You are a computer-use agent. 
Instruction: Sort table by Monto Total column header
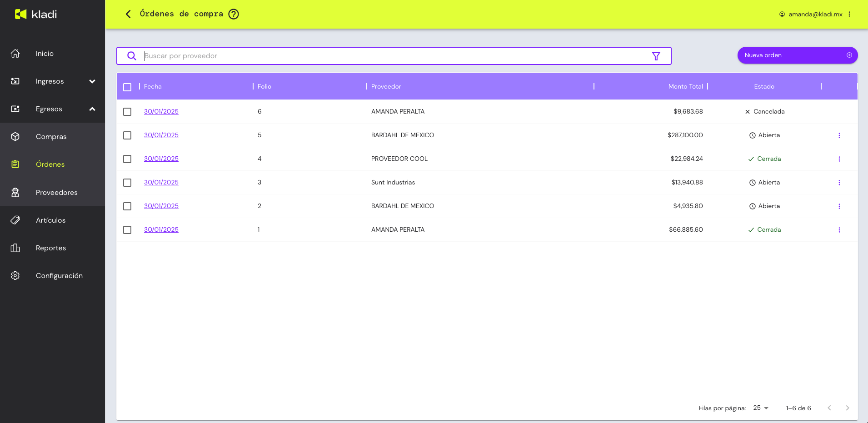pos(685,86)
